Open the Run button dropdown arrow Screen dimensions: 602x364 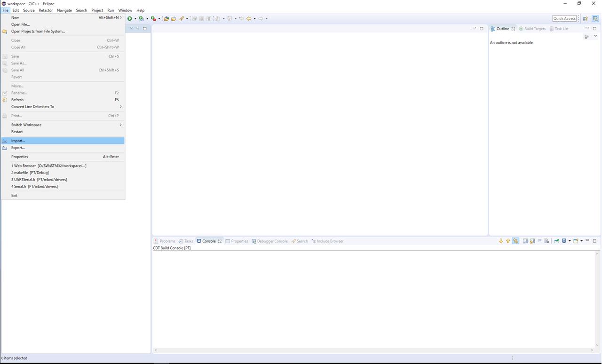point(135,18)
